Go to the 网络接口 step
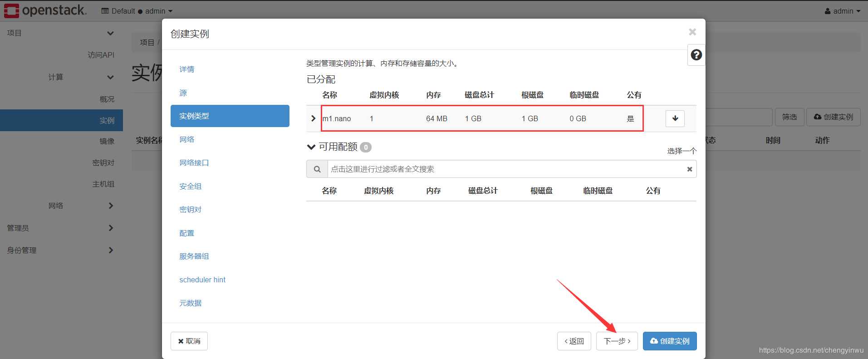The height and width of the screenshot is (359, 868). tap(194, 162)
